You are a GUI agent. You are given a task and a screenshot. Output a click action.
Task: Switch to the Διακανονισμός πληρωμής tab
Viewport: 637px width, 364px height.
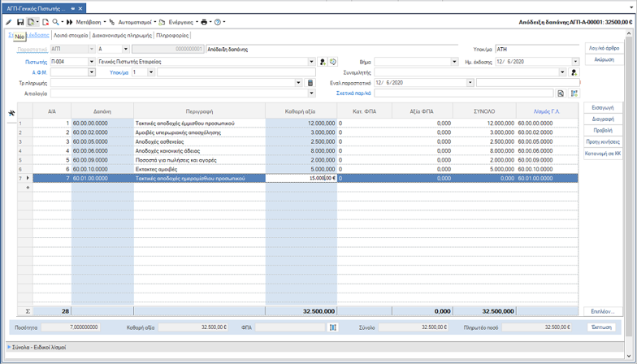tap(122, 36)
